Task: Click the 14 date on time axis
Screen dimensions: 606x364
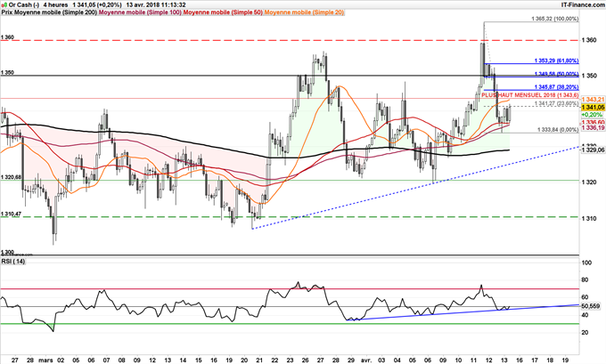Action: tap(183, 360)
